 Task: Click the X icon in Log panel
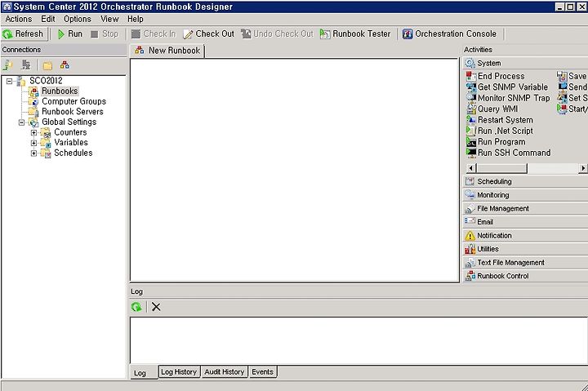click(156, 307)
